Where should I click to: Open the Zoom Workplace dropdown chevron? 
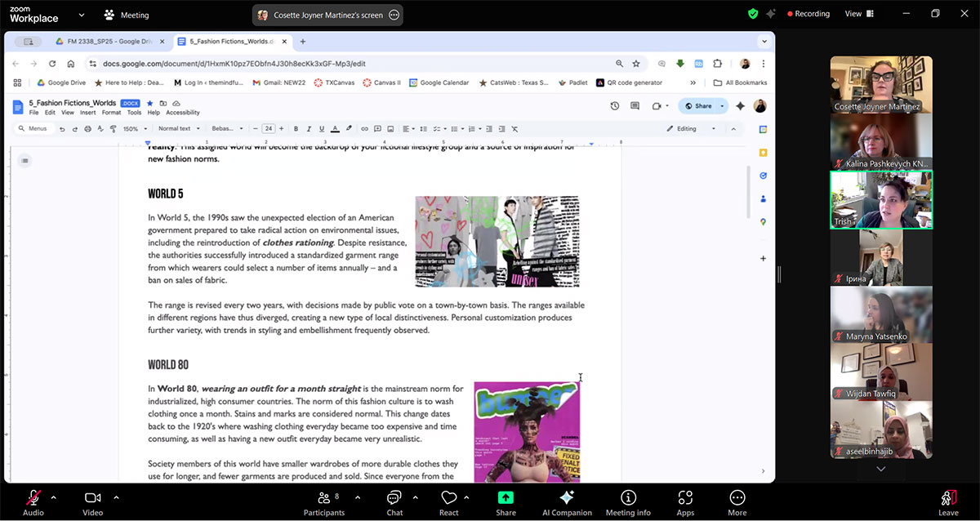[x=81, y=15]
